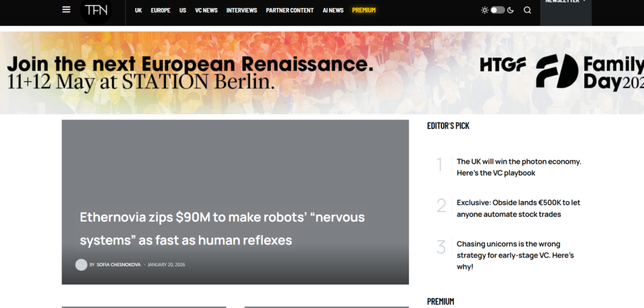Open the Chasing unicorns article
Viewport: 644px width, 308px height.
coord(515,255)
